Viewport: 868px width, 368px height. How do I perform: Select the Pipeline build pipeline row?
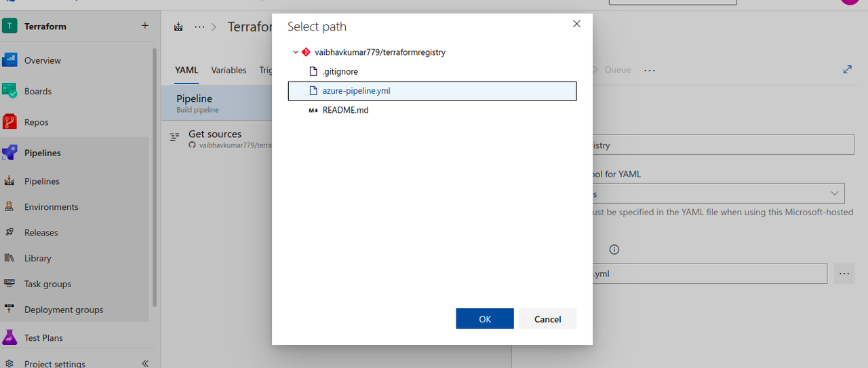[217, 103]
